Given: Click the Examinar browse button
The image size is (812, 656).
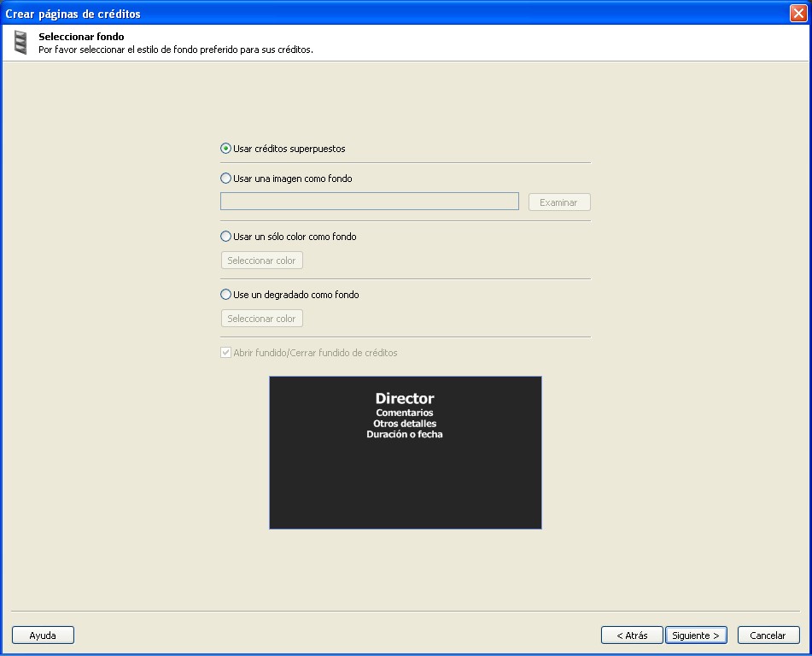Looking at the screenshot, I should pos(559,202).
